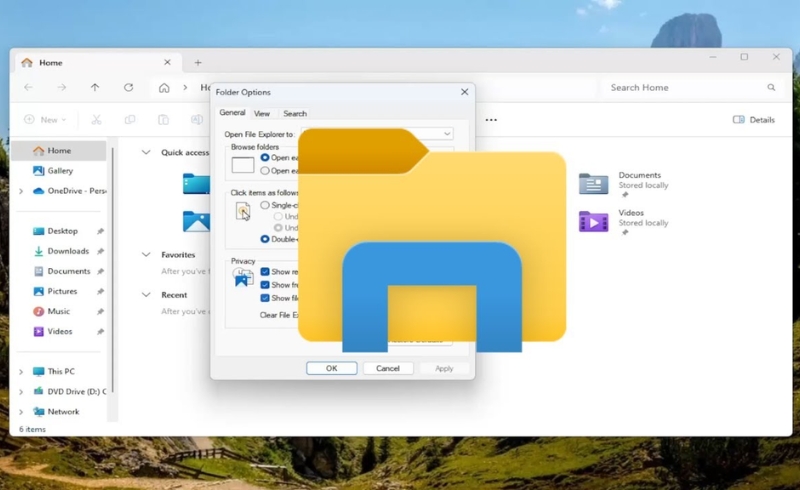Select Open each folder in same window
Screen dimensions: 800x490
coord(265,158)
